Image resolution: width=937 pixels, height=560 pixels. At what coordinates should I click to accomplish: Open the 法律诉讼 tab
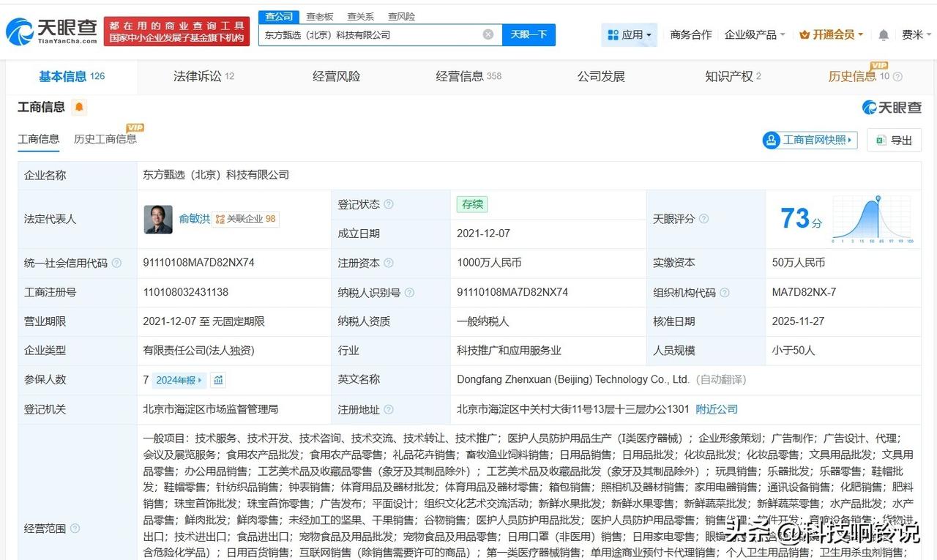tap(204, 76)
